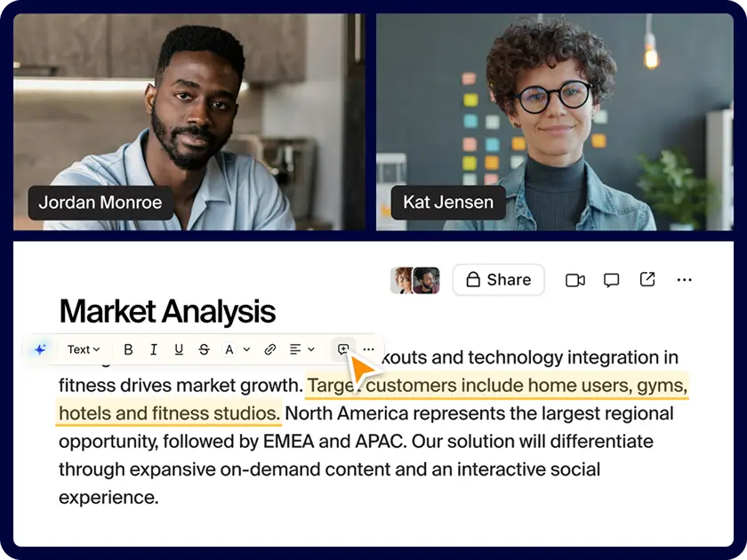Open the chat speech bubble icon

pos(611,280)
